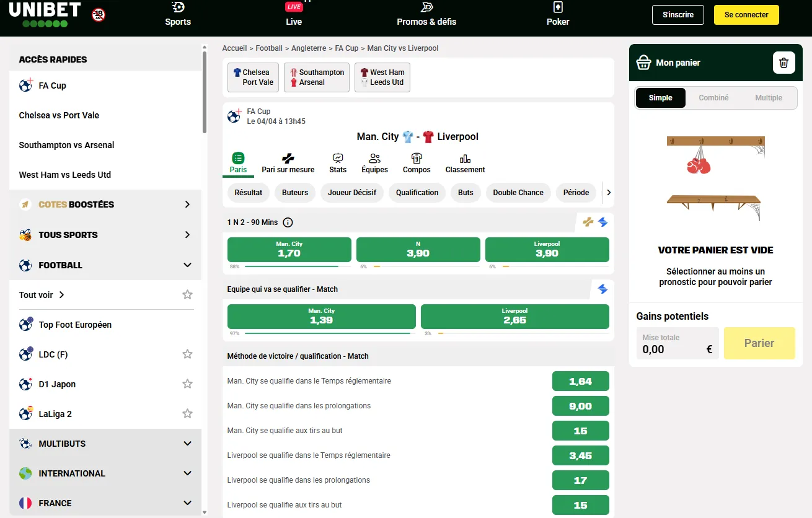This screenshot has width=812, height=518.
Task: Open the Paris tab
Action: coord(238,164)
